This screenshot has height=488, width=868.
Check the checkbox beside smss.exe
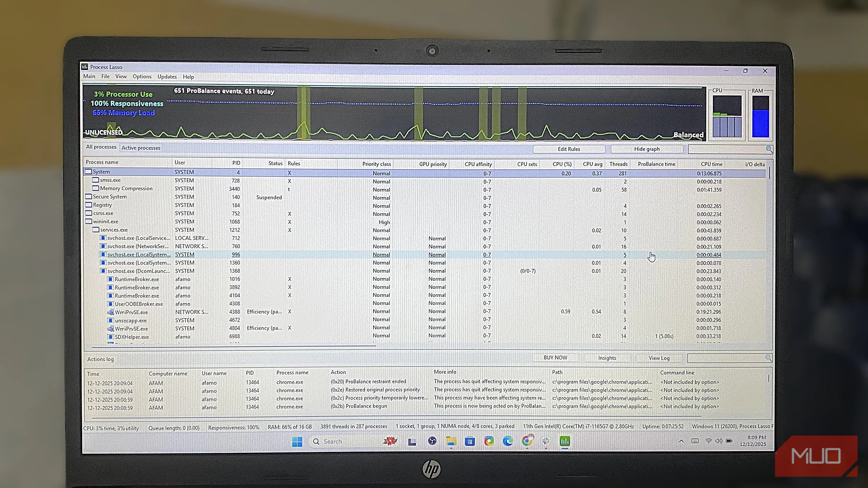click(95, 180)
